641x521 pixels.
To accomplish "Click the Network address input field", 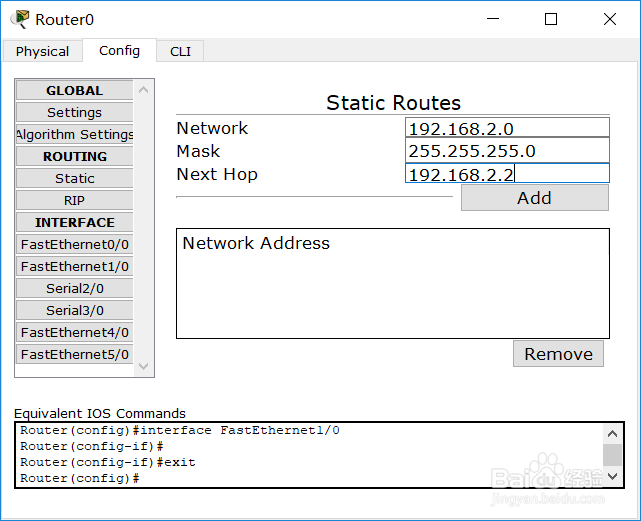I will point(507,128).
